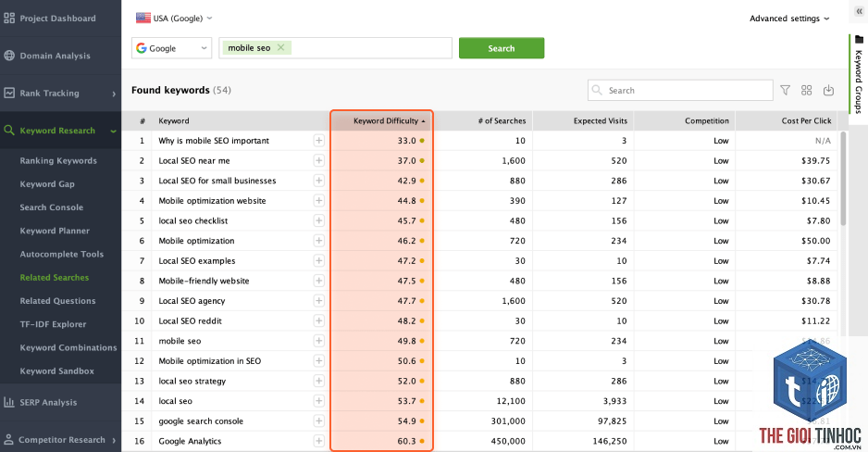Go to Keyword Combinations

click(68, 348)
